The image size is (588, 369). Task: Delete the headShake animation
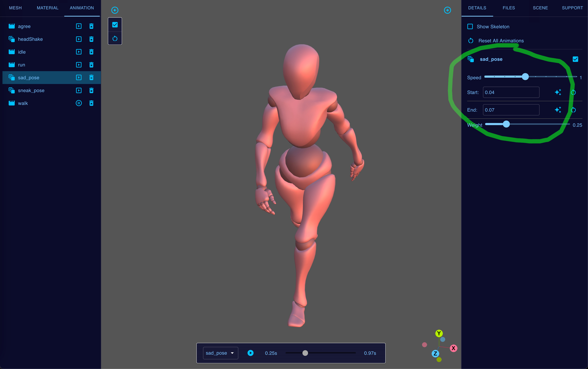click(91, 39)
